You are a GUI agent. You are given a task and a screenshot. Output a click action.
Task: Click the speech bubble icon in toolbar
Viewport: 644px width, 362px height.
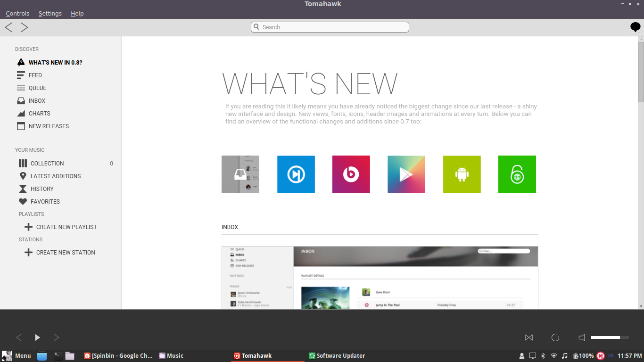[x=636, y=27]
